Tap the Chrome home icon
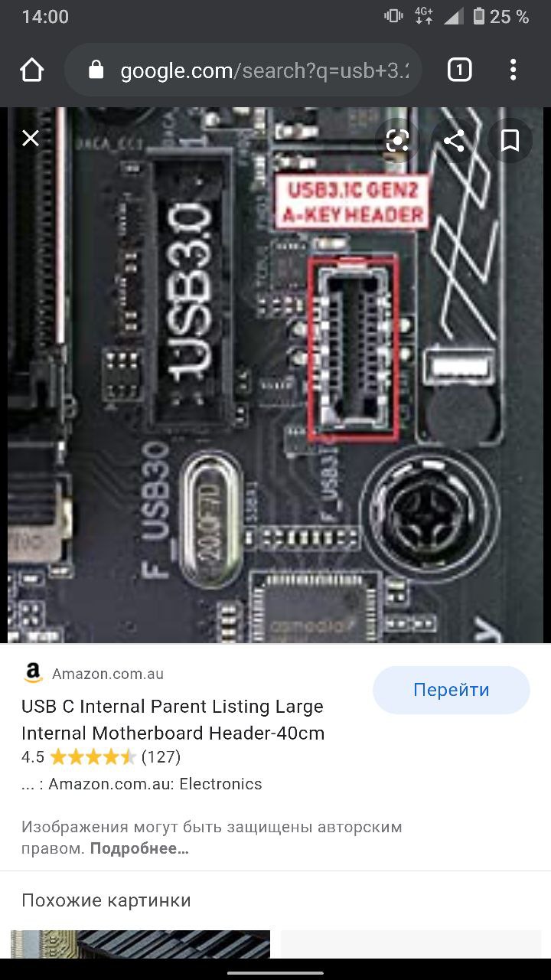Image resolution: width=551 pixels, height=980 pixels. click(32, 70)
